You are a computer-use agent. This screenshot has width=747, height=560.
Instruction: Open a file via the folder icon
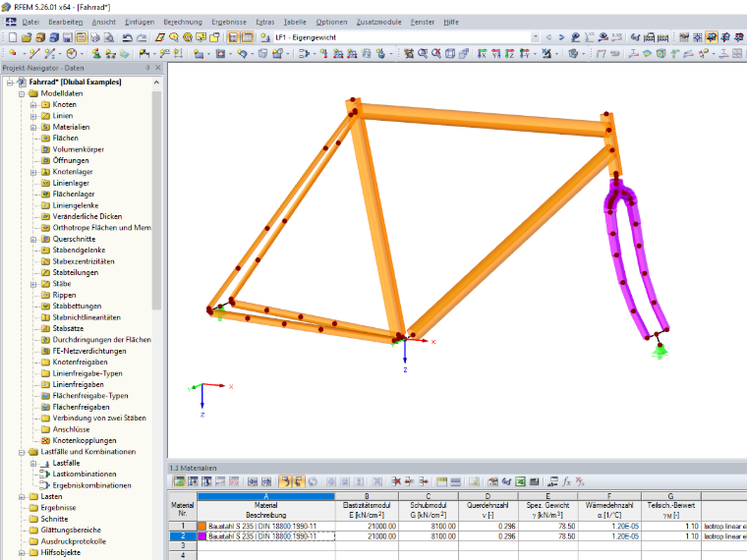27,37
